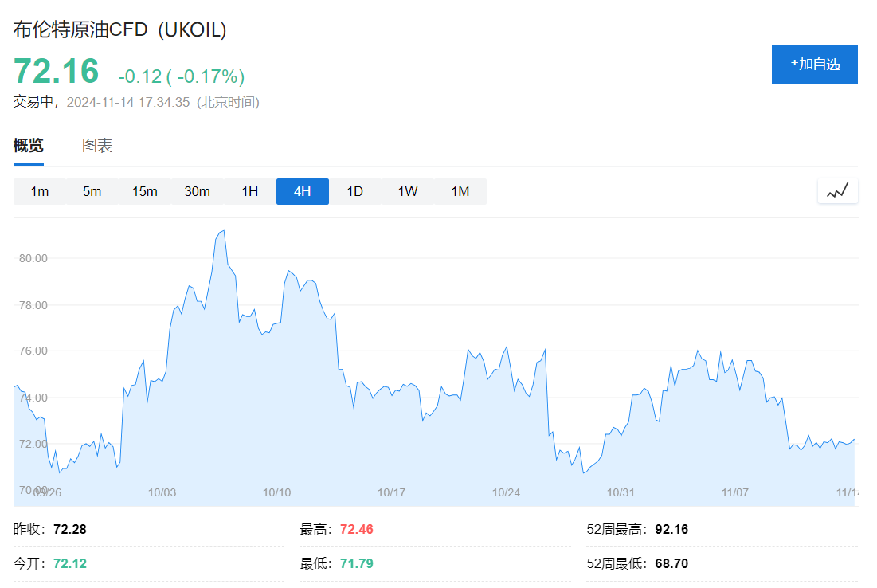
Task: Select the 5m interval
Action: (x=92, y=191)
